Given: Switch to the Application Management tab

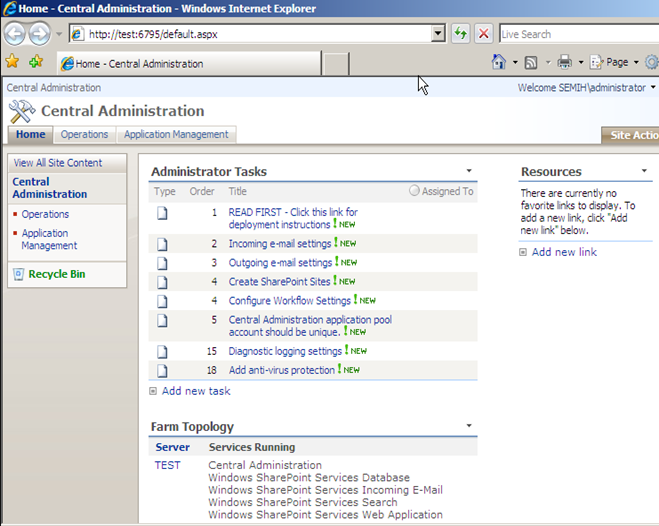Looking at the screenshot, I should click(x=176, y=134).
